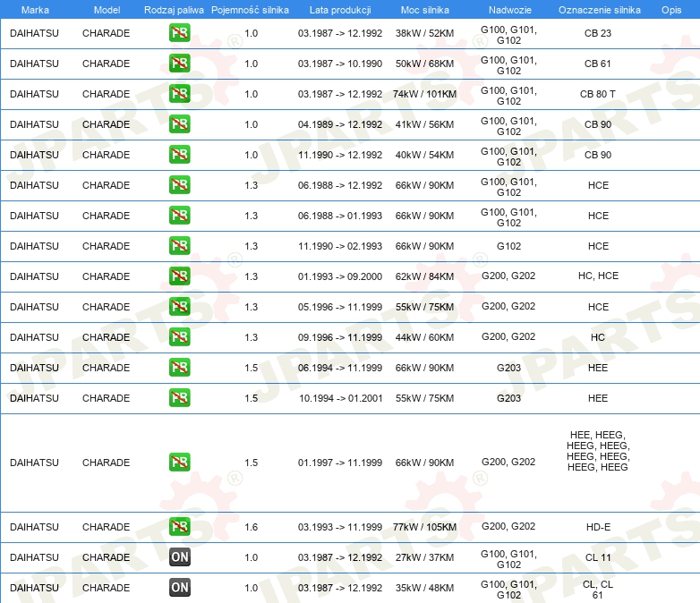Click the Marka column header

(35, 9)
